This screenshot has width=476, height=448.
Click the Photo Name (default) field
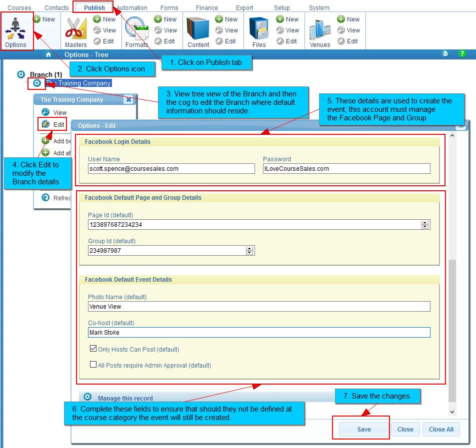coord(259,306)
